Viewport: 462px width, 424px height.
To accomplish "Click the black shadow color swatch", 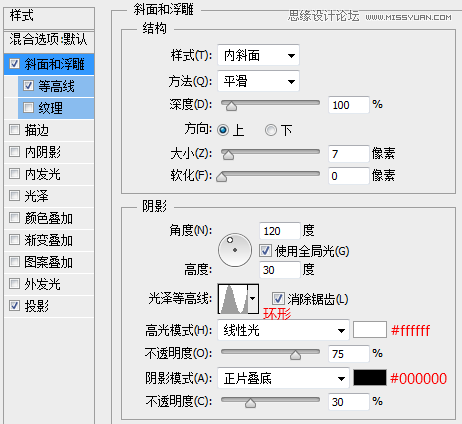I will pyautogui.click(x=370, y=377).
